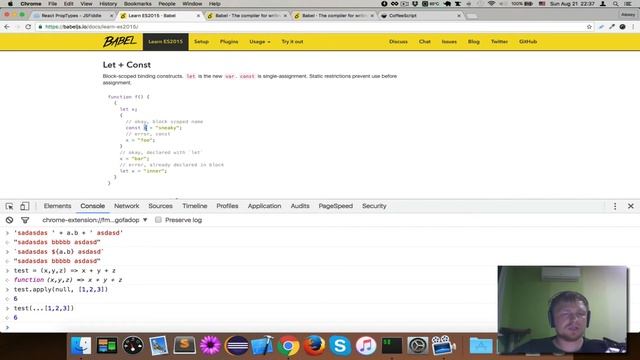Switch to the CoffeeScript browser tab

[x=420, y=16]
